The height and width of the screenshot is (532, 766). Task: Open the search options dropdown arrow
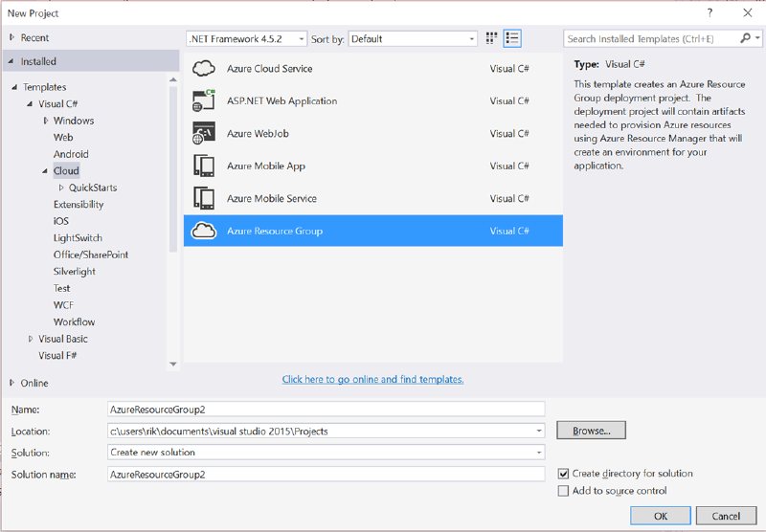757,38
